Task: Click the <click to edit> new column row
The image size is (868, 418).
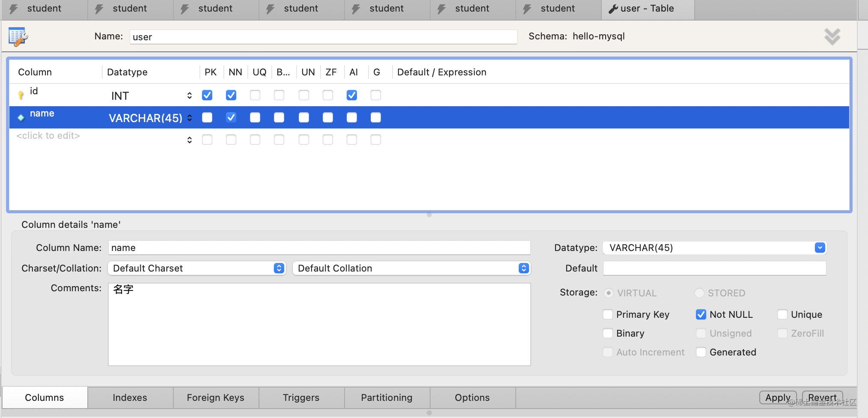Action: point(48,136)
